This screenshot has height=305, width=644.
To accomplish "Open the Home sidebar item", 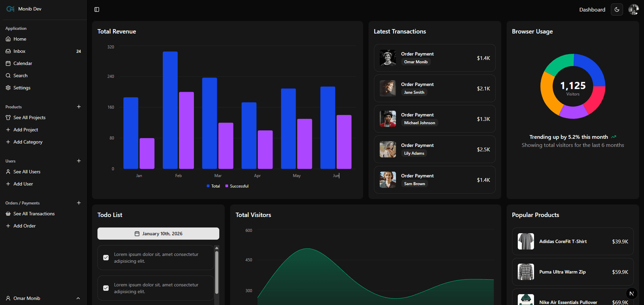I will click(x=43, y=39).
